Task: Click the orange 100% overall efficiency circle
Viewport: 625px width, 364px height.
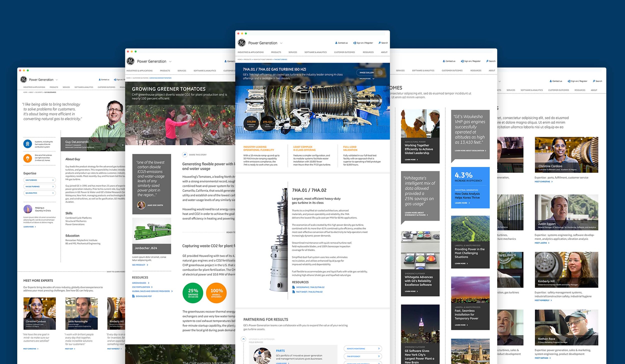Action: click(x=216, y=293)
